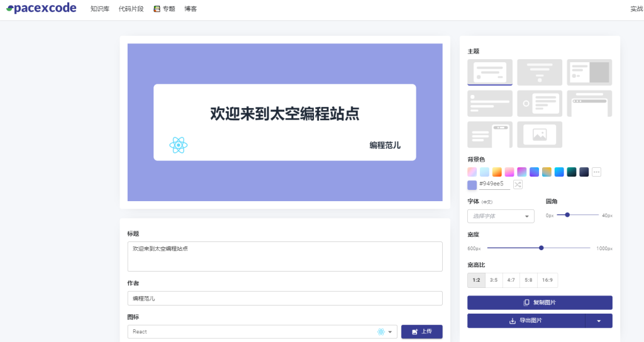Image resolution: width=644 pixels, height=342 pixels.
Task: Select the centered card theme
Action: coord(489,72)
